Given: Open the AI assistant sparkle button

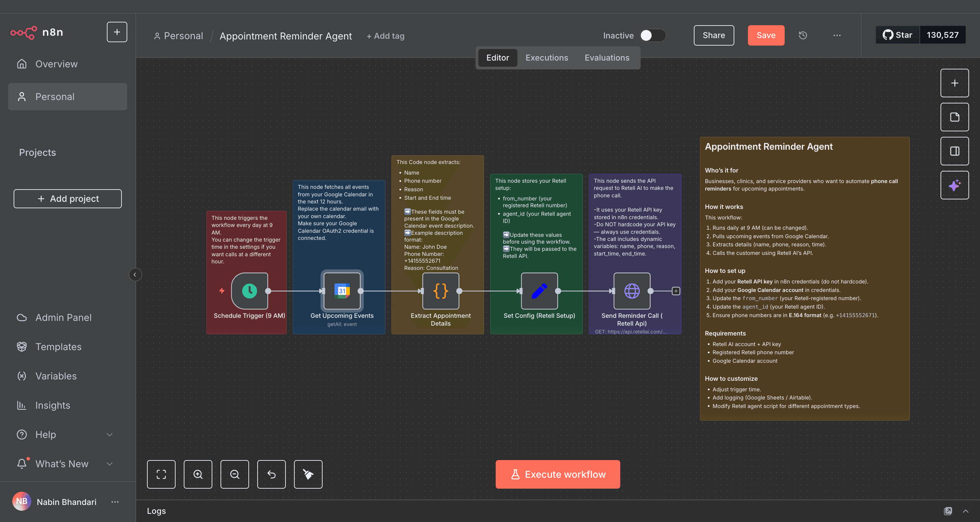Looking at the screenshot, I should (954, 185).
